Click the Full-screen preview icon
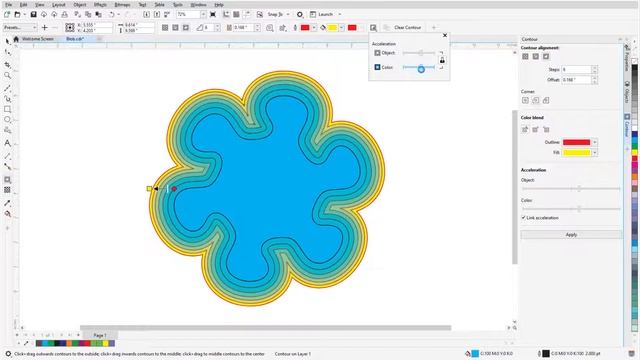The height and width of the screenshot is (360, 640). 213,14
